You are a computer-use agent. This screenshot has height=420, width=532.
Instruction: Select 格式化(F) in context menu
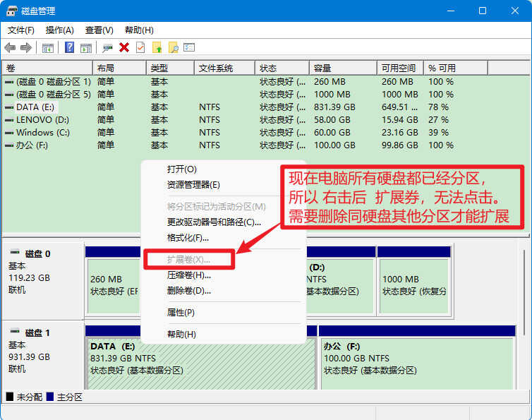pos(188,238)
